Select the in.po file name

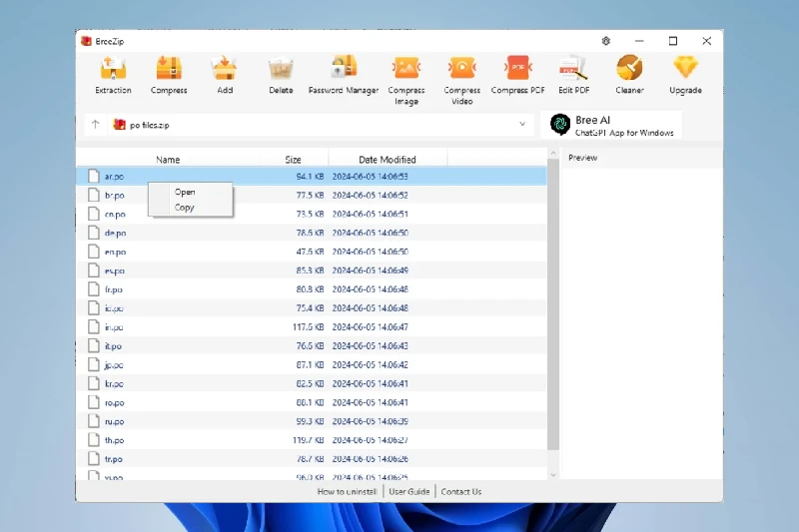click(x=114, y=327)
